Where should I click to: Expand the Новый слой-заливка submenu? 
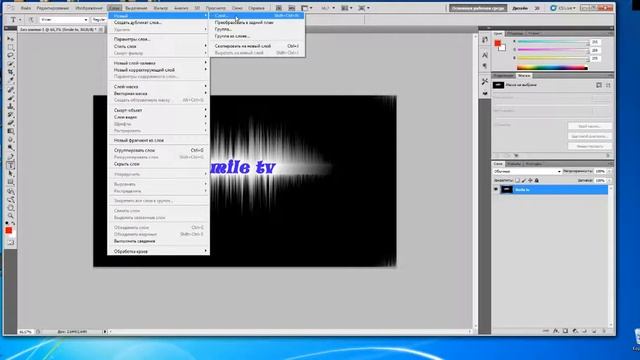point(160,63)
